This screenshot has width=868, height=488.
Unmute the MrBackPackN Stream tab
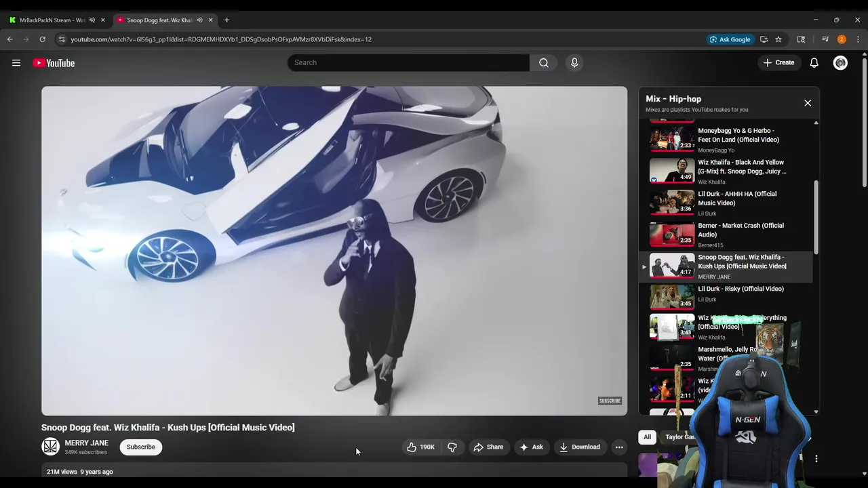point(92,20)
